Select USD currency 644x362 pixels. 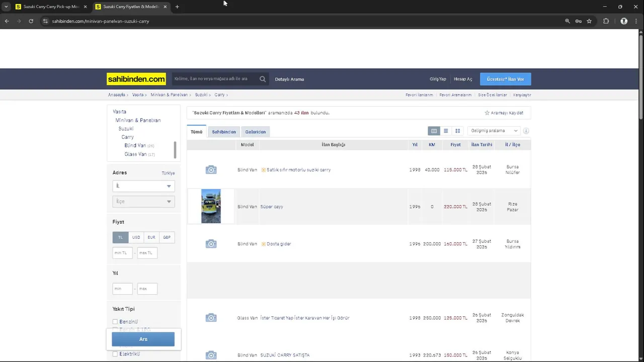tap(136, 237)
